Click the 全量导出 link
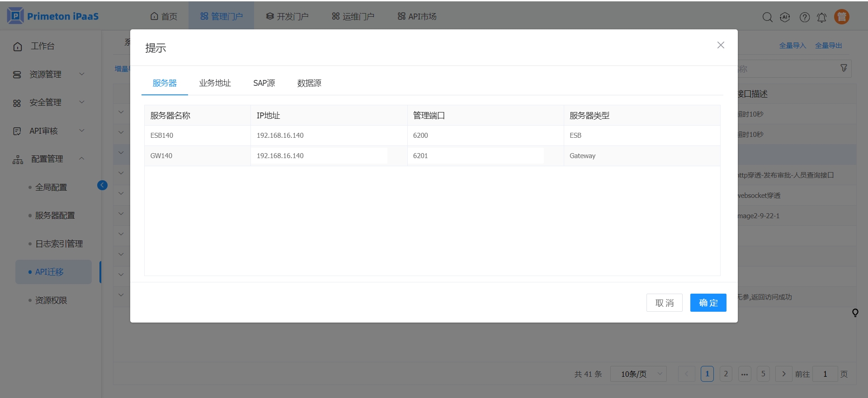Viewport: 868px width, 398px height. click(828, 46)
